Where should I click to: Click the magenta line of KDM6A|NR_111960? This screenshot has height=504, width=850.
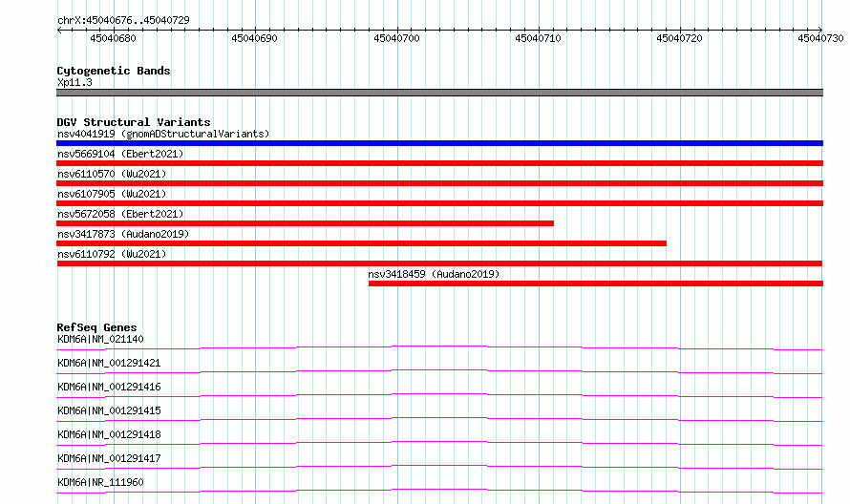(439, 491)
